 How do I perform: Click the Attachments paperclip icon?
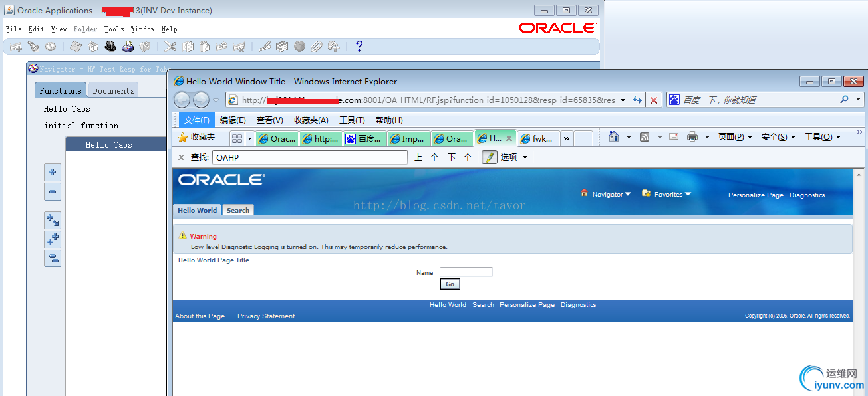pos(317,47)
